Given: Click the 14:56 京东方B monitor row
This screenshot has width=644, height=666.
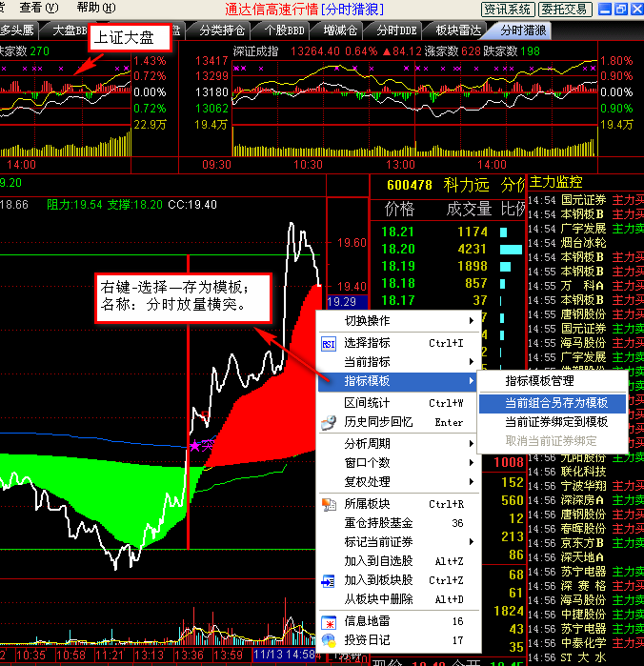Looking at the screenshot, I should tap(585, 543).
